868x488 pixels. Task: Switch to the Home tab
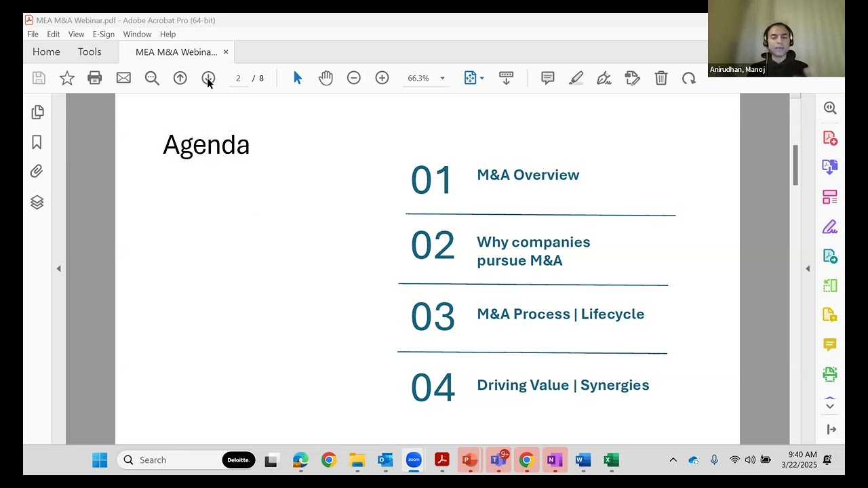point(46,52)
